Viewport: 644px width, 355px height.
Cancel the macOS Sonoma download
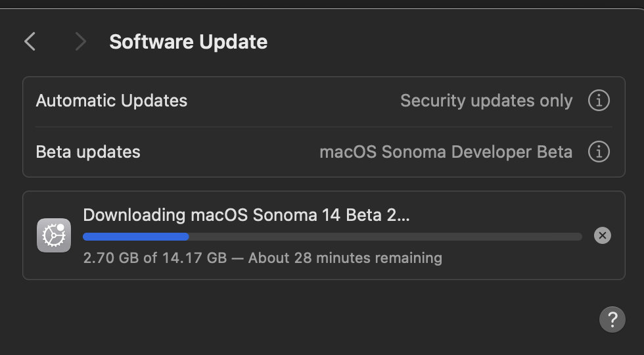pos(602,235)
